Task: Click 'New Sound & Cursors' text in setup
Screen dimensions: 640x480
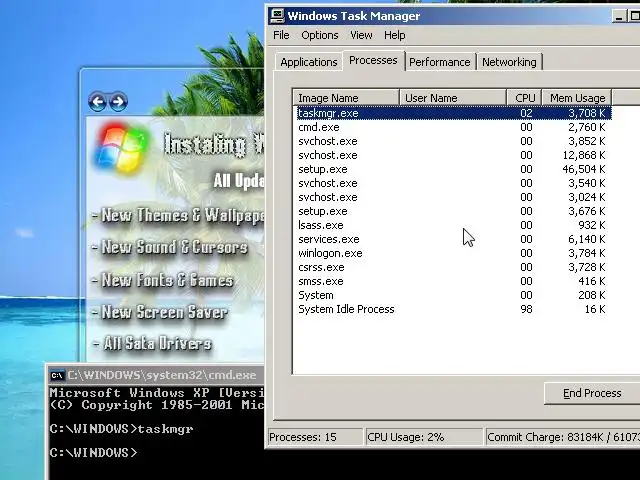Action: 170,247
